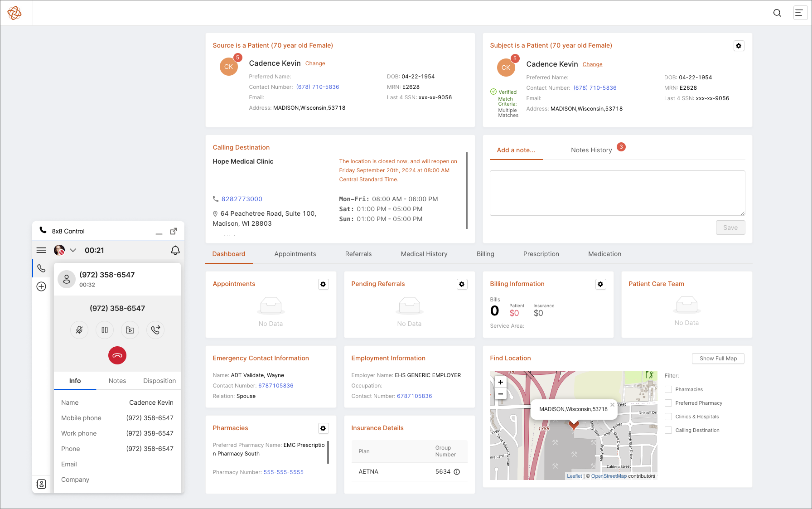The height and width of the screenshot is (509, 812).
Task: Check the Preferred Pharmacy filter
Action: [668, 403]
